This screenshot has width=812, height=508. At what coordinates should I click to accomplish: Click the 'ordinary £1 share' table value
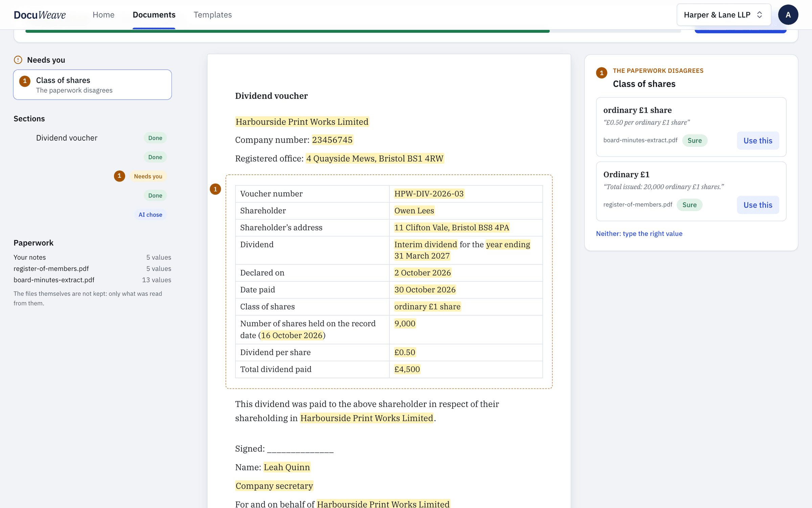coord(427,306)
